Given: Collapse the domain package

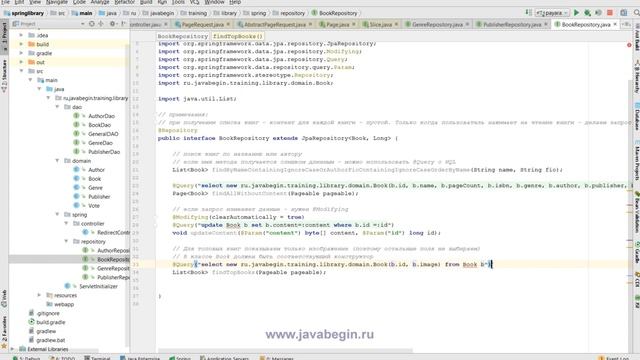Looking at the screenshot, I should click(57, 161).
